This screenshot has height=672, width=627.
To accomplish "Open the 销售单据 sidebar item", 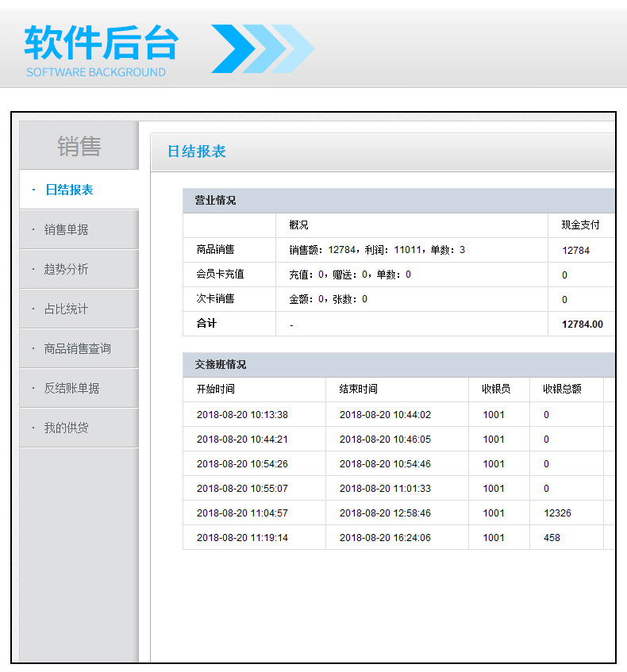I will point(79,229).
